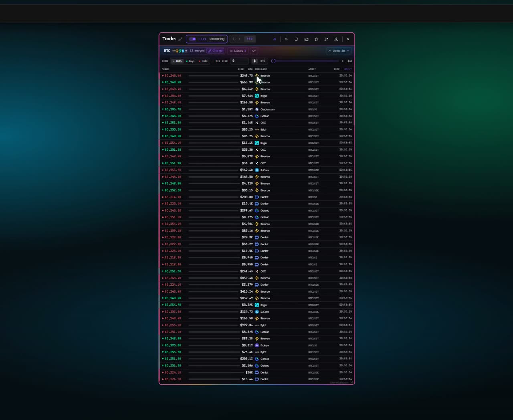
Task: Click the pencil icon beside the Trades title
Action: point(180,39)
